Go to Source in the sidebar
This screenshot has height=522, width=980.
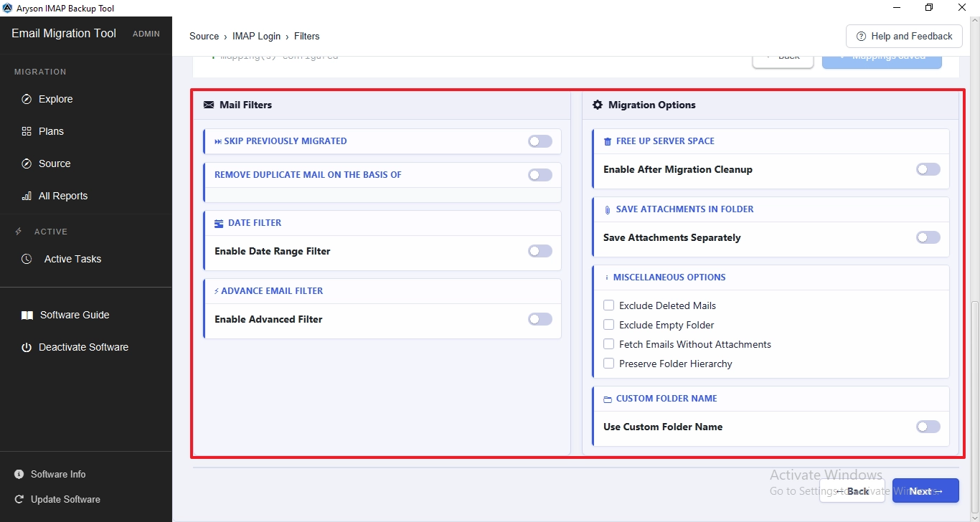[x=55, y=163]
